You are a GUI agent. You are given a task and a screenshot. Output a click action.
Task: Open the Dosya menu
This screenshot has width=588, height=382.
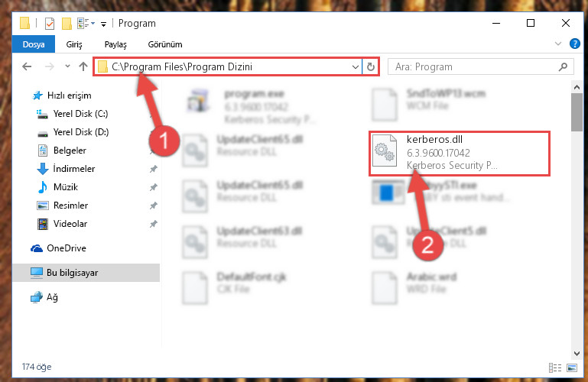tap(34, 44)
